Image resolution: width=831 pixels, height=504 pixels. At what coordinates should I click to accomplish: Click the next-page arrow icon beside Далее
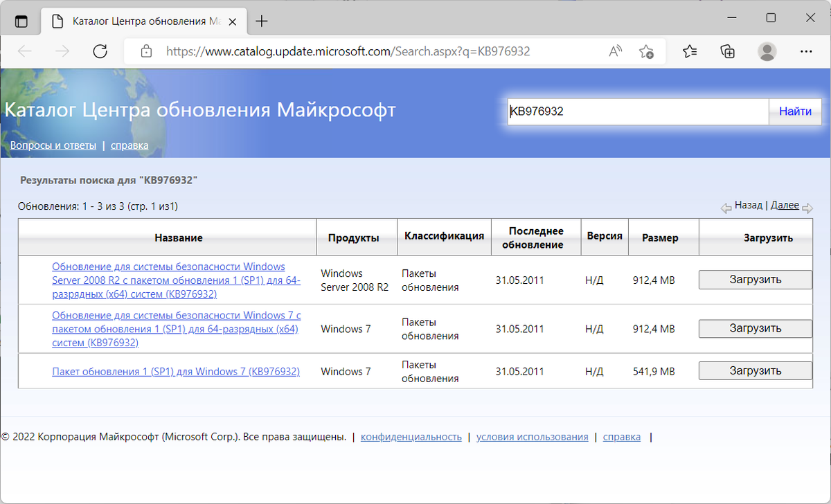coord(807,208)
